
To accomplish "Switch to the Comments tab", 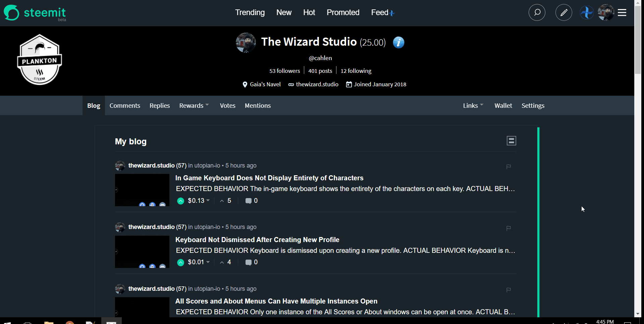I will [125, 106].
